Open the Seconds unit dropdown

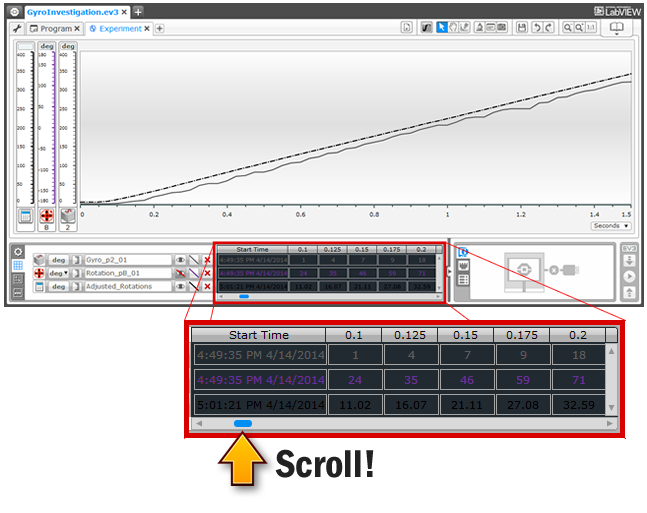point(611,226)
